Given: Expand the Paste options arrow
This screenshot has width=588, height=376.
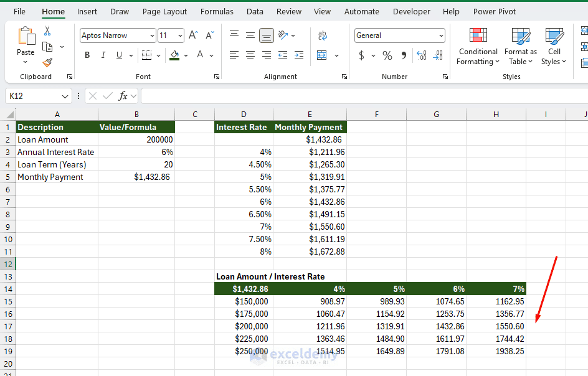Looking at the screenshot, I should point(25,62).
